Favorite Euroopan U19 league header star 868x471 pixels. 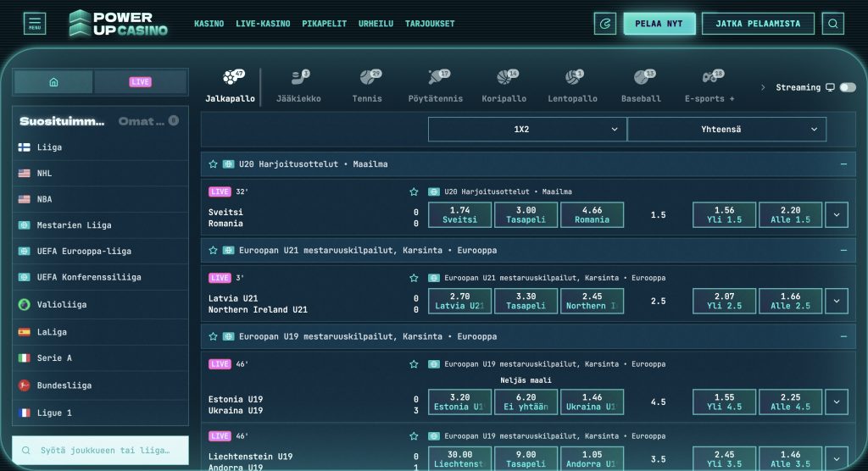click(213, 336)
